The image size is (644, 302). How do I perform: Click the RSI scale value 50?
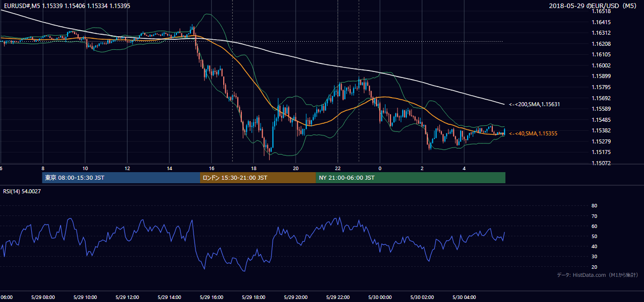594,236
